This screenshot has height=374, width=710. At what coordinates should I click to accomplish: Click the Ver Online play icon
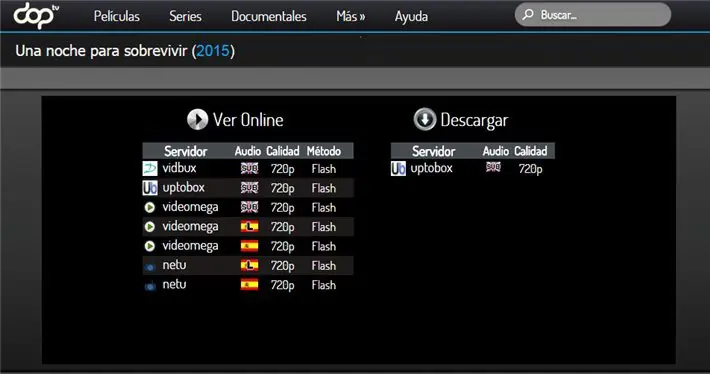pos(197,120)
